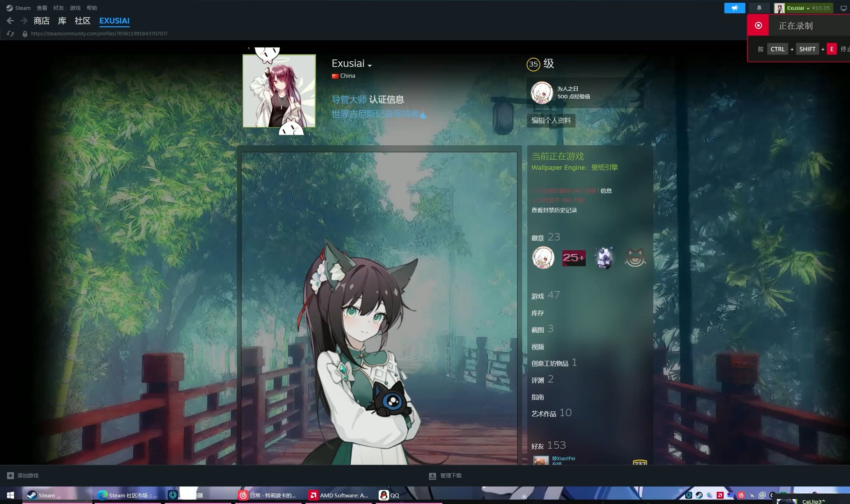Expand the badges section showing 23
The image size is (850, 504).
pyautogui.click(x=545, y=237)
